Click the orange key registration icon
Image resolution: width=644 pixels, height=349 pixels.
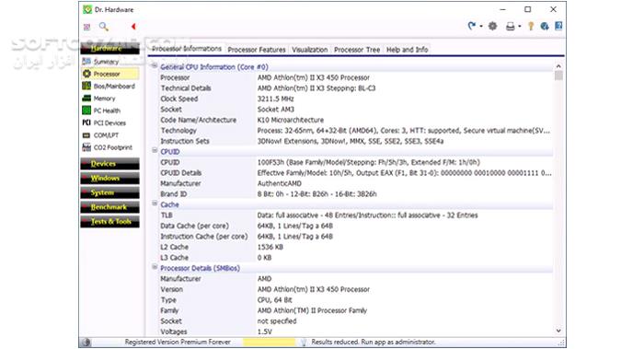[x=531, y=27]
